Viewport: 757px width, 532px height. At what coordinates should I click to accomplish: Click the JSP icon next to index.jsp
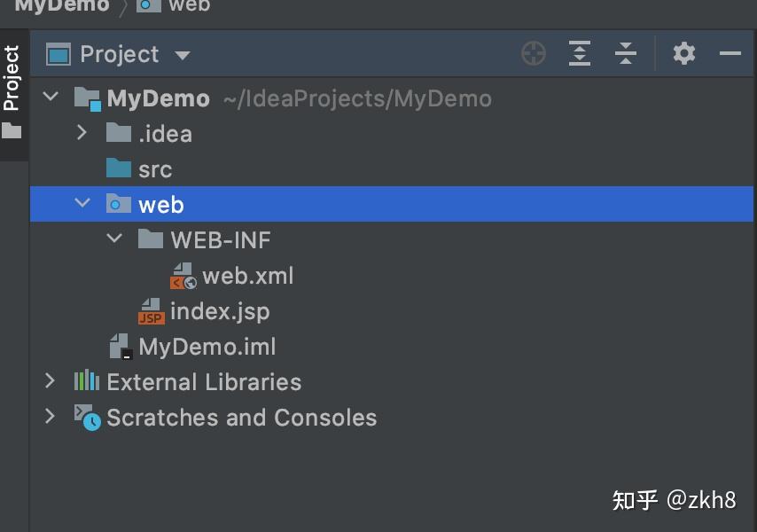[151, 310]
